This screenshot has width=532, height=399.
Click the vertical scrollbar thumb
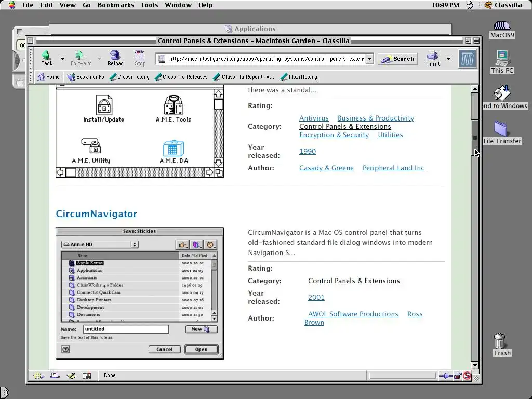click(x=475, y=137)
